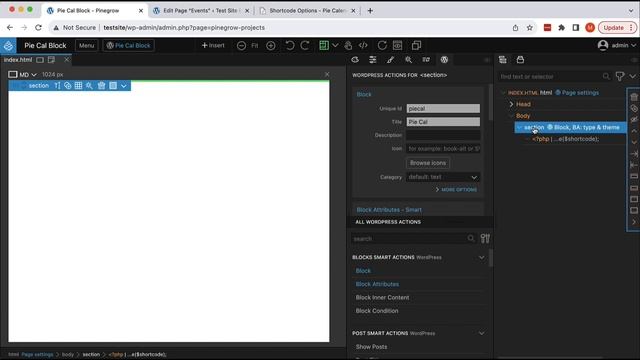Undo the last action

coord(290,45)
